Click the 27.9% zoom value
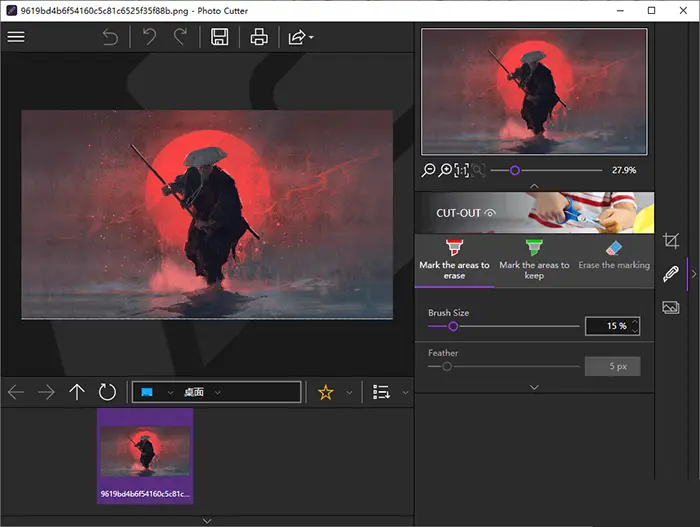The image size is (700, 527). (x=624, y=170)
